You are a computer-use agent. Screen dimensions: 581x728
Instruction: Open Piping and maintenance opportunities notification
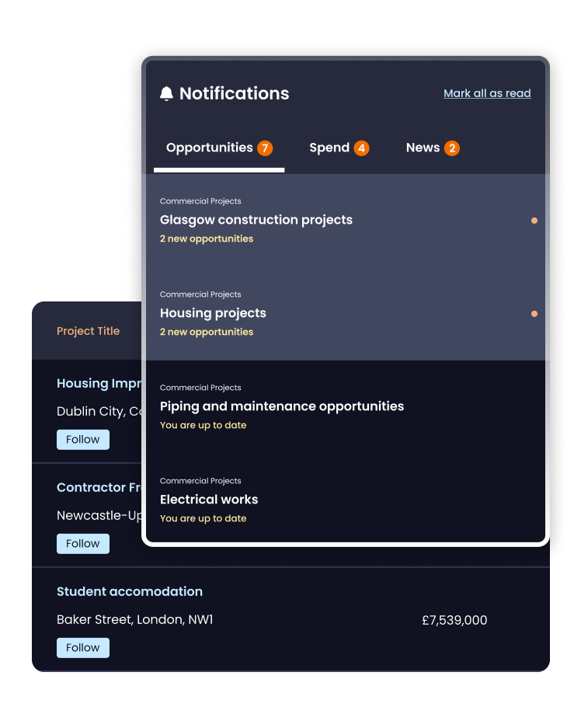point(346,406)
